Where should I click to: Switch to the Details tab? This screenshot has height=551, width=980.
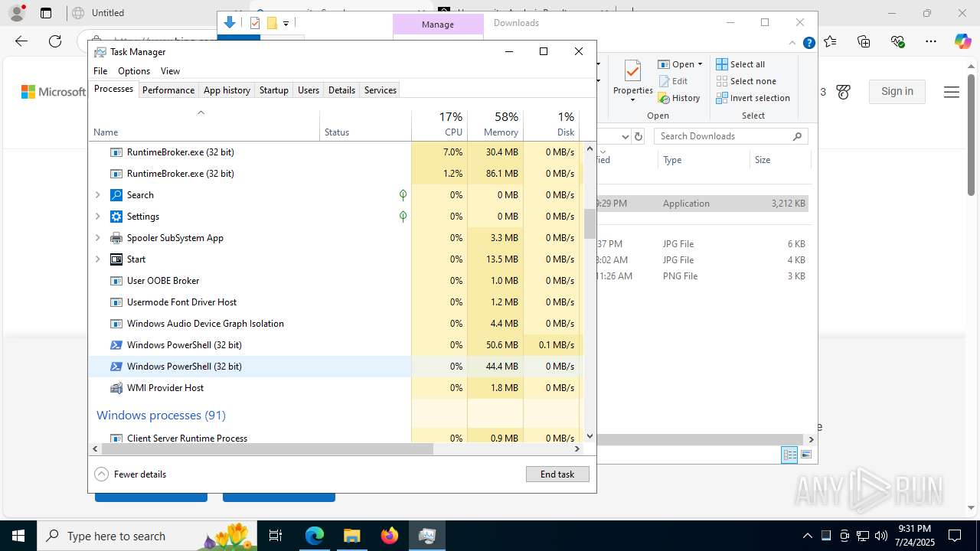[x=341, y=90]
